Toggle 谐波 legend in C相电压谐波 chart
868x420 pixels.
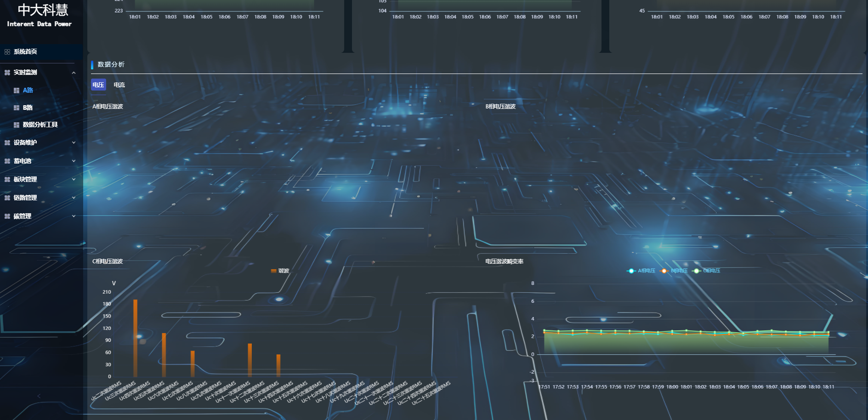click(x=280, y=271)
